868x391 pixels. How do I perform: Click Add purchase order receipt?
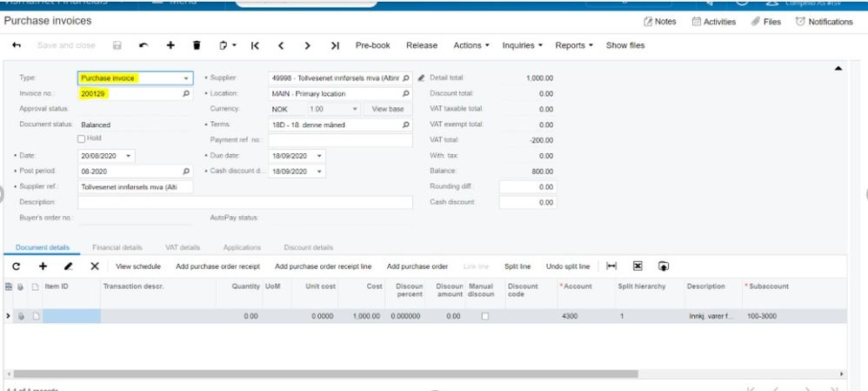[217, 266]
